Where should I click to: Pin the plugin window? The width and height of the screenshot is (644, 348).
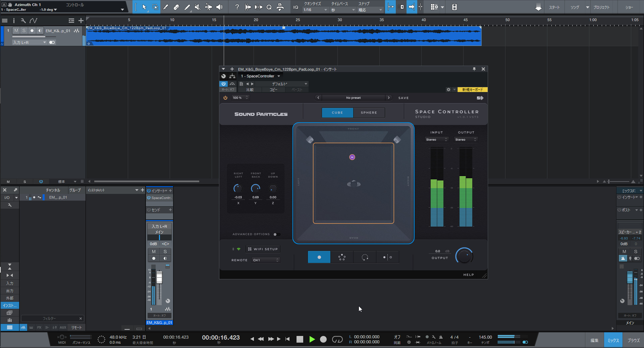click(x=474, y=69)
